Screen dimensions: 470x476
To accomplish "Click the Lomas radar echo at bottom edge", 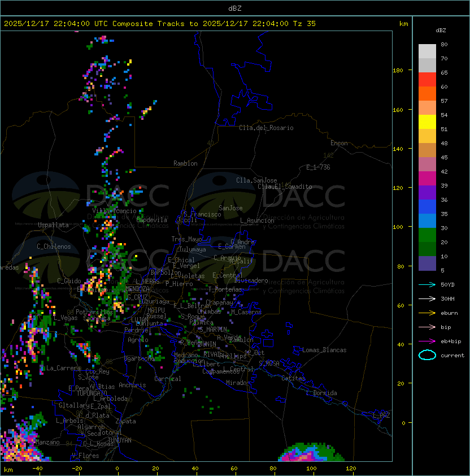I will click(x=311, y=452).
